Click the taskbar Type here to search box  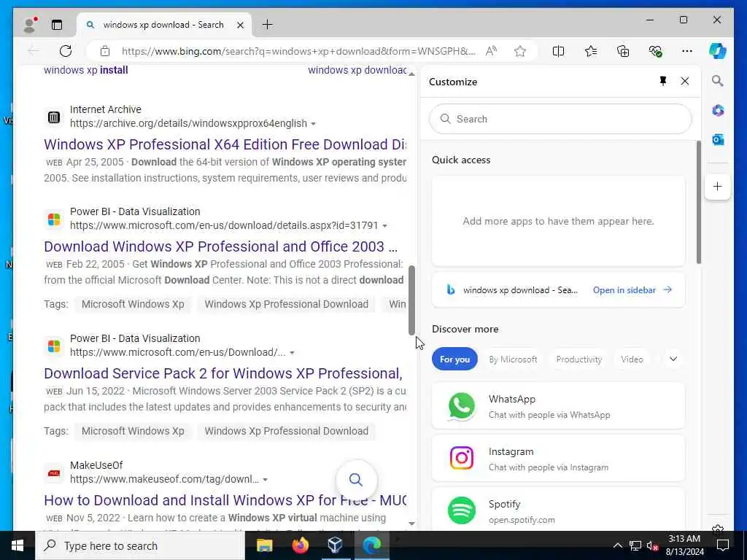[x=140, y=545]
